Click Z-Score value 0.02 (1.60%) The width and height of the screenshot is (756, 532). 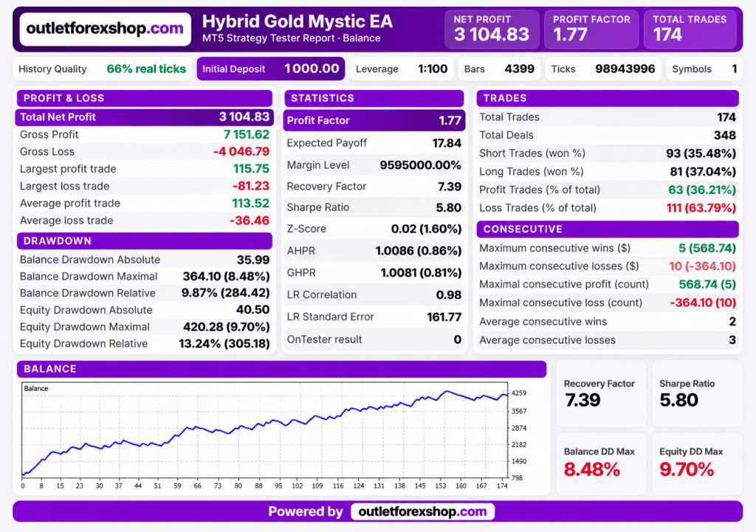click(x=426, y=229)
